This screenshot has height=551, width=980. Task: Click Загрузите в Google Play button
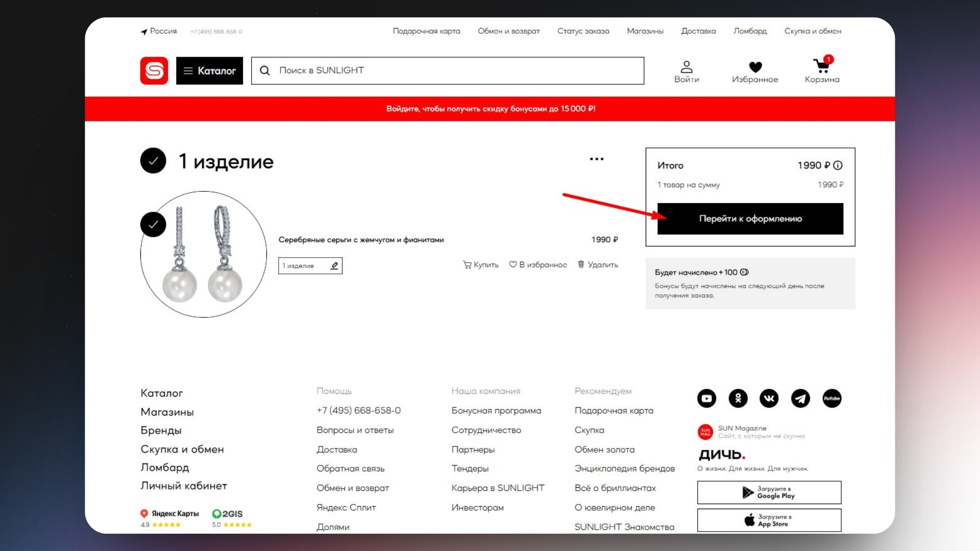(x=769, y=492)
